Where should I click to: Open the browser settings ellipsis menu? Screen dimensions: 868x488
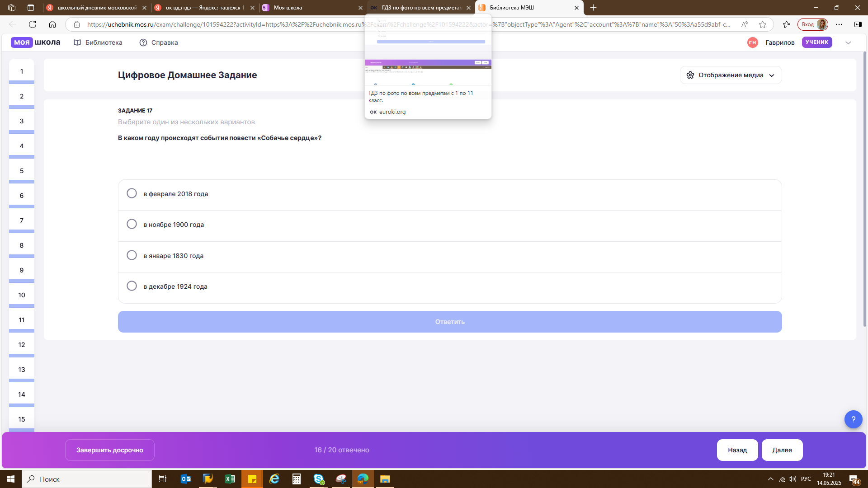(x=839, y=24)
